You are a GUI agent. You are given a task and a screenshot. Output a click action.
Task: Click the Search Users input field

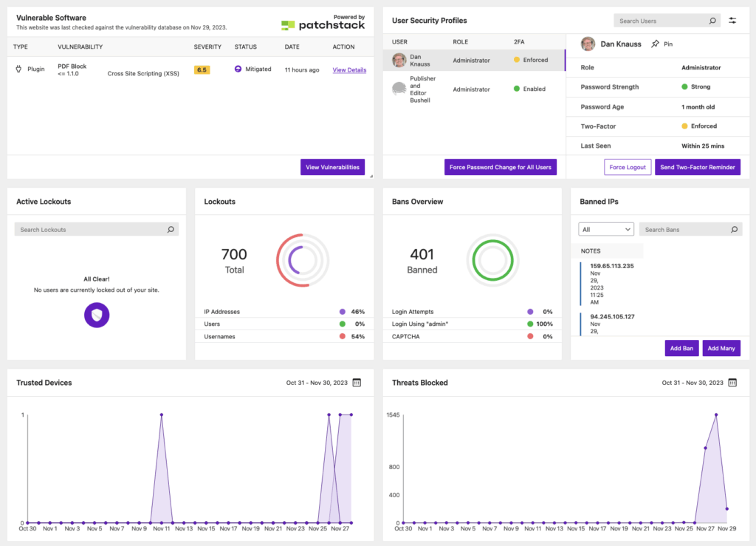coord(667,21)
